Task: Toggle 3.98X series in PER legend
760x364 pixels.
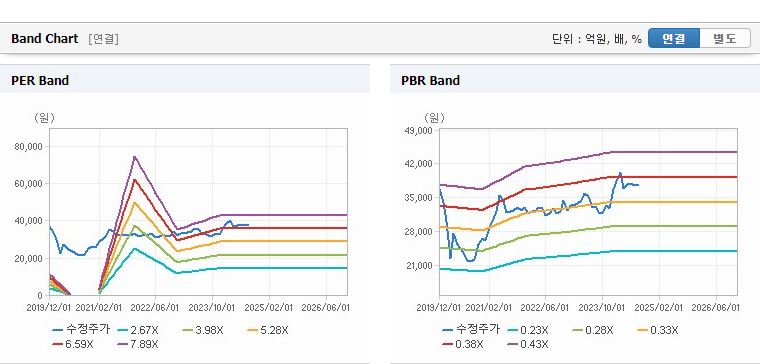Action: tap(203, 330)
